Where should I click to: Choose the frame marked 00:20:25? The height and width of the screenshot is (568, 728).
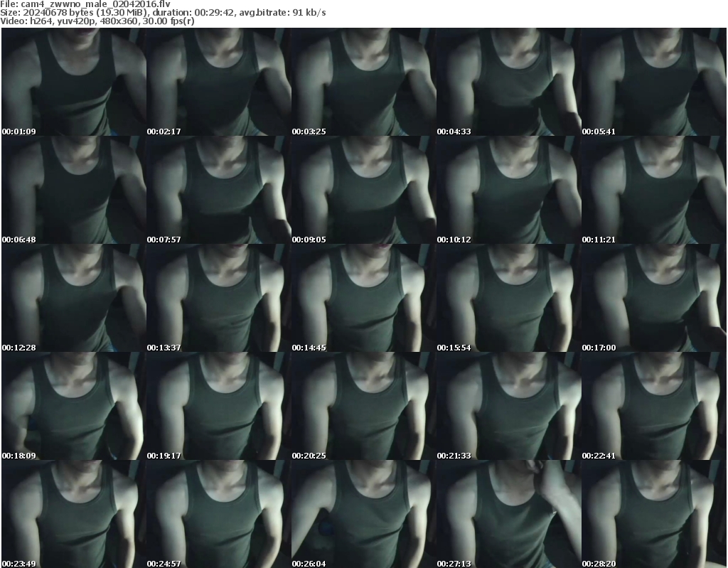363,406
